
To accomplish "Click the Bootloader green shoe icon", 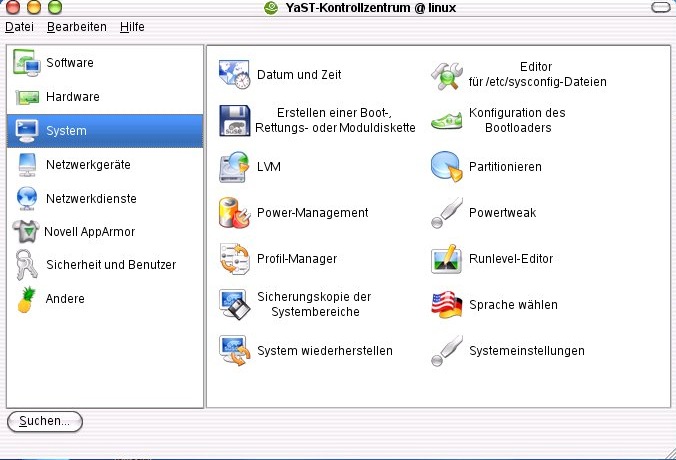I will click(x=447, y=121).
